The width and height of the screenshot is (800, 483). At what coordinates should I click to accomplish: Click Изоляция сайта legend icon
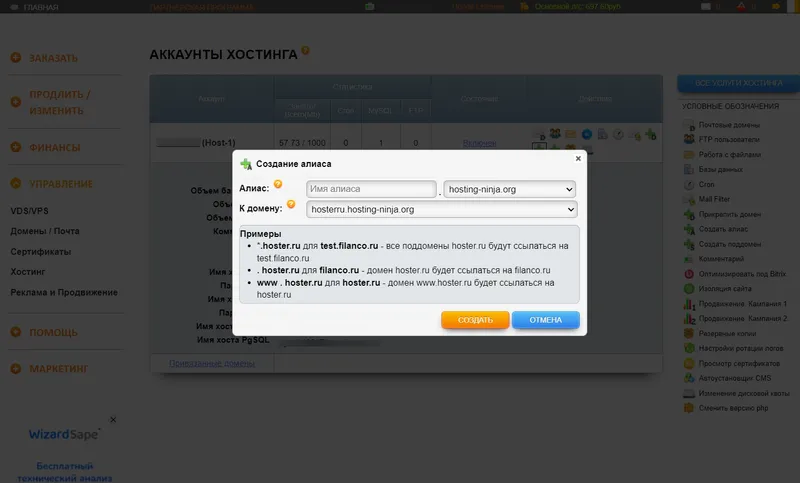click(x=689, y=289)
